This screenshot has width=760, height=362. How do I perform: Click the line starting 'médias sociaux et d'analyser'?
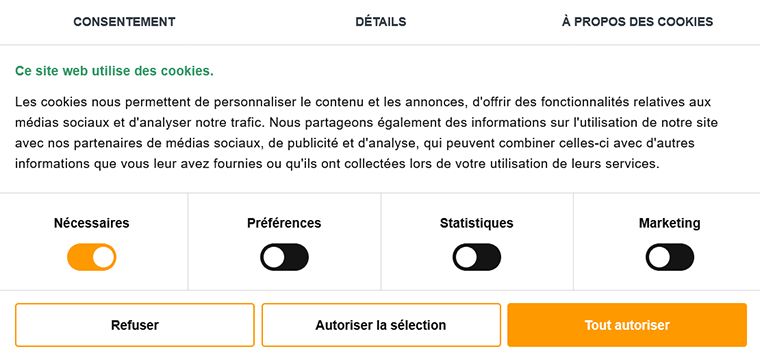(366, 123)
